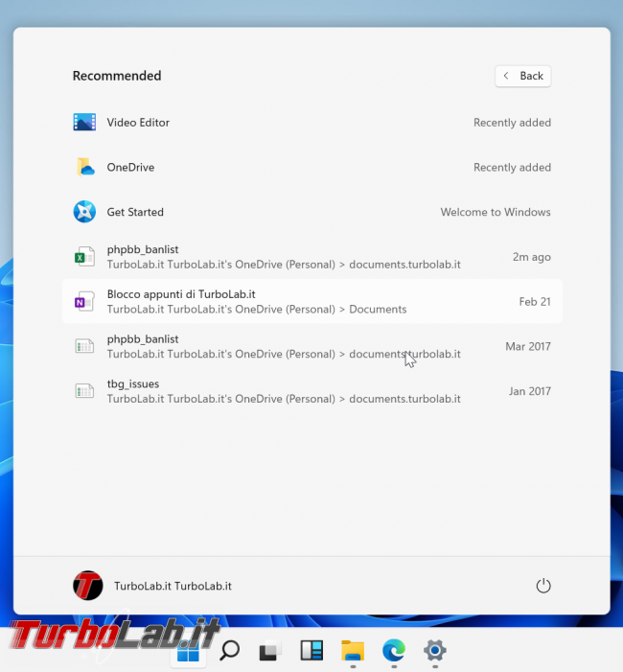This screenshot has width=623, height=672.
Task: Open Settings gear on taskbar
Action: point(435,651)
